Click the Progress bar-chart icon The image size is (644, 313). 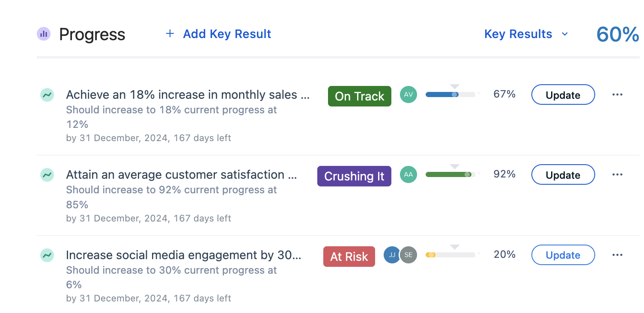(x=44, y=34)
